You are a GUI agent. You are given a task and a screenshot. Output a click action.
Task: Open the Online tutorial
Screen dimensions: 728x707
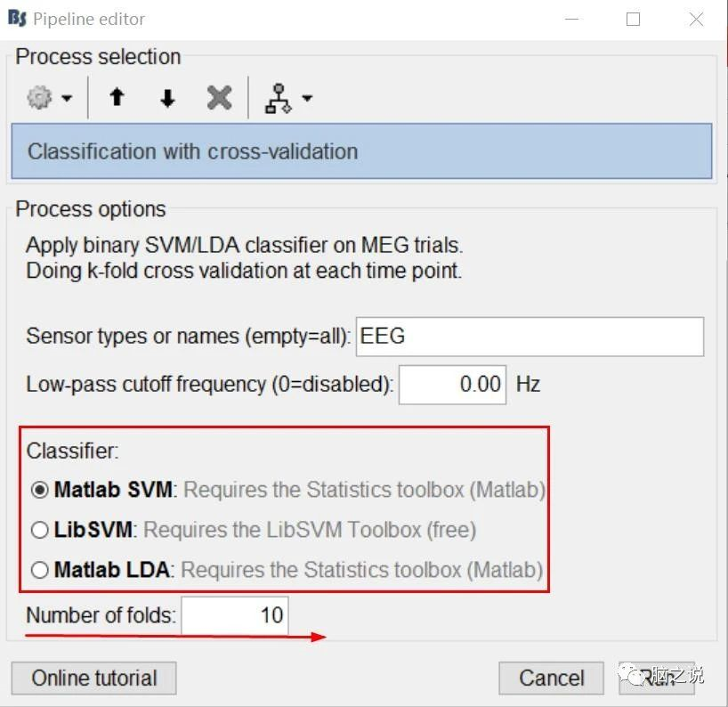click(93, 679)
